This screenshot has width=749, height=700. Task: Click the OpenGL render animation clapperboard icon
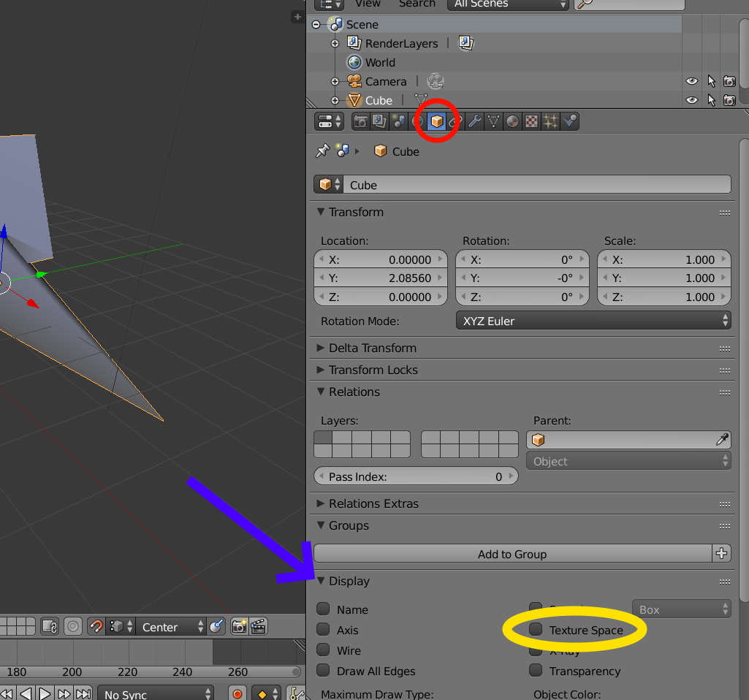click(x=257, y=626)
